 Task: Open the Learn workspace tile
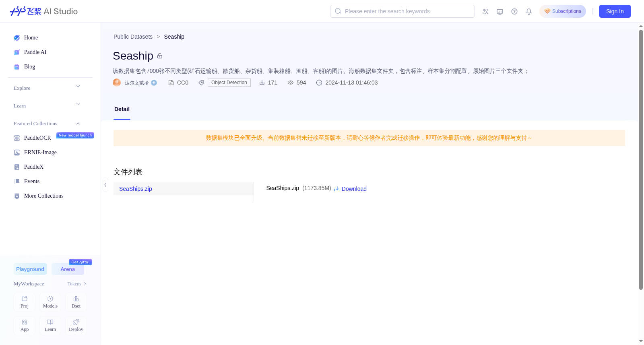(50, 326)
